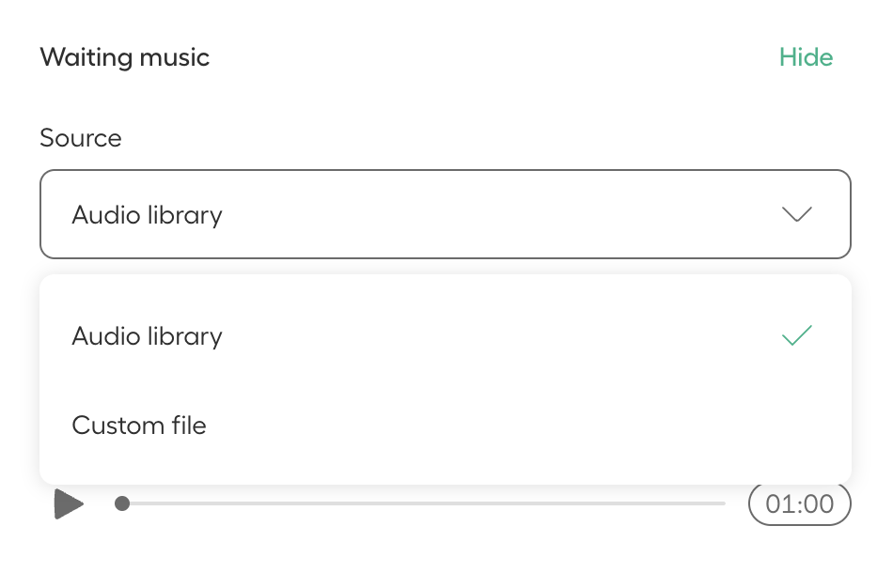Click the slider handle at track start
The width and height of the screenshot is (893, 588).
point(122,503)
